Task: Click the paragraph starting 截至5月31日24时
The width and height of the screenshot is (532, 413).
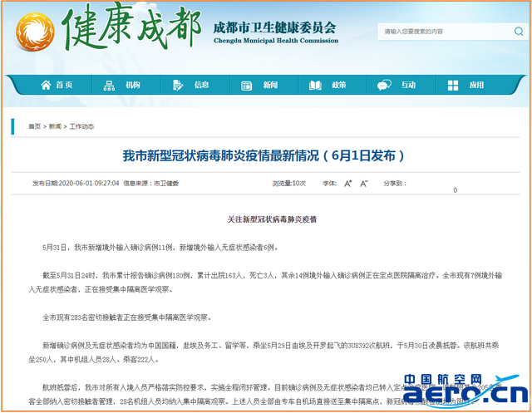Action: (265, 283)
